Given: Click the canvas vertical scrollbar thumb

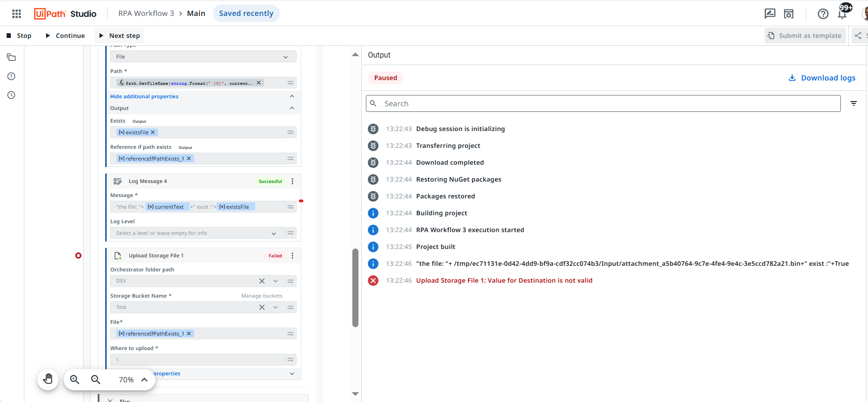Looking at the screenshot, I should coord(355,287).
